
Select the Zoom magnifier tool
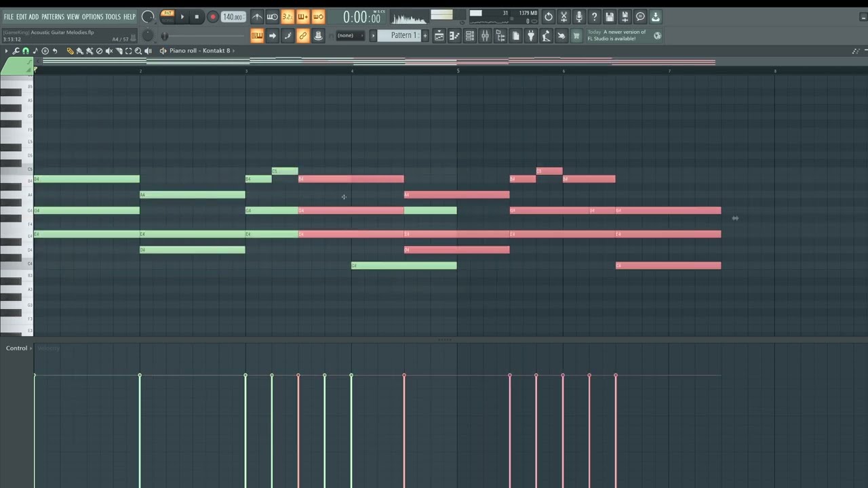(138, 51)
